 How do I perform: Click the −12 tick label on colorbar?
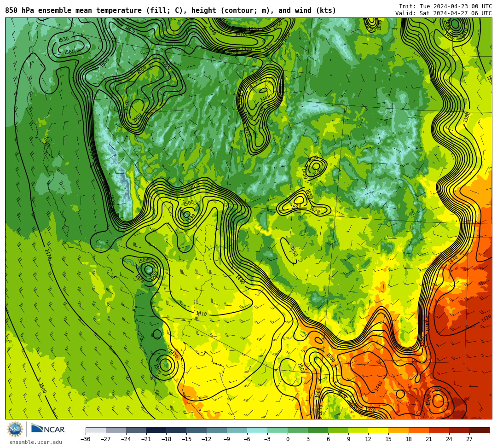pos(207,439)
